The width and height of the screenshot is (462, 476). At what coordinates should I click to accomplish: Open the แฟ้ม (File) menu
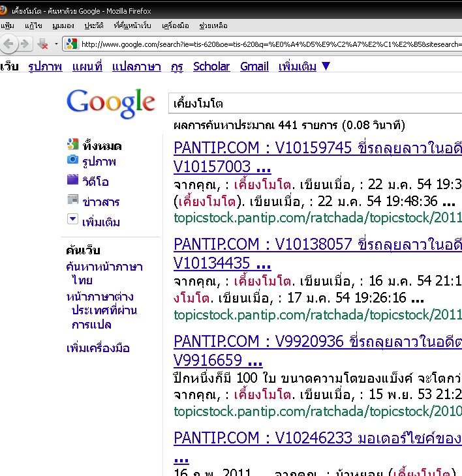coord(7,26)
